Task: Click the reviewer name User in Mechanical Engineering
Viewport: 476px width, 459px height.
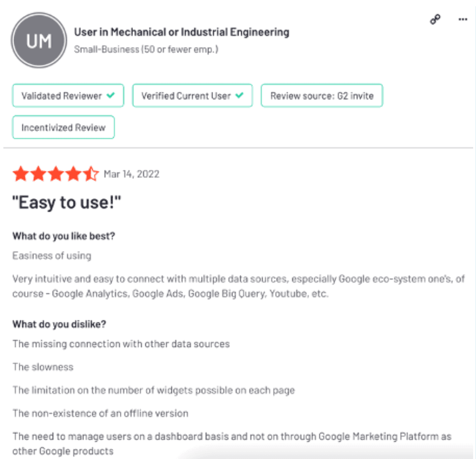Action: [181, 32]
